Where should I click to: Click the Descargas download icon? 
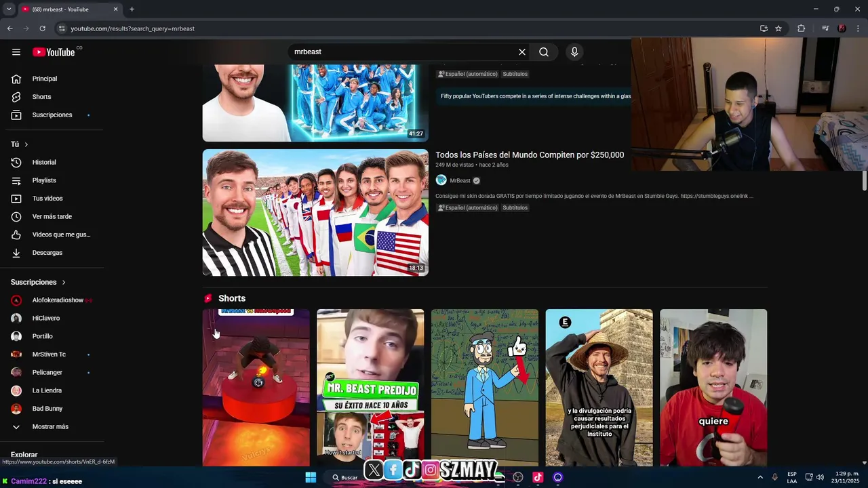click(x=16, y=253)
